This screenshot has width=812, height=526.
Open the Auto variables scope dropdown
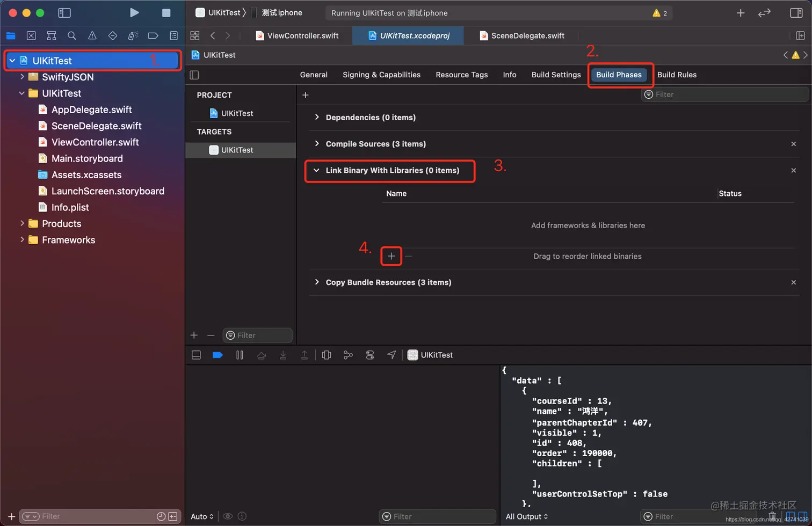pyautogui.click(x=202, y=516)
